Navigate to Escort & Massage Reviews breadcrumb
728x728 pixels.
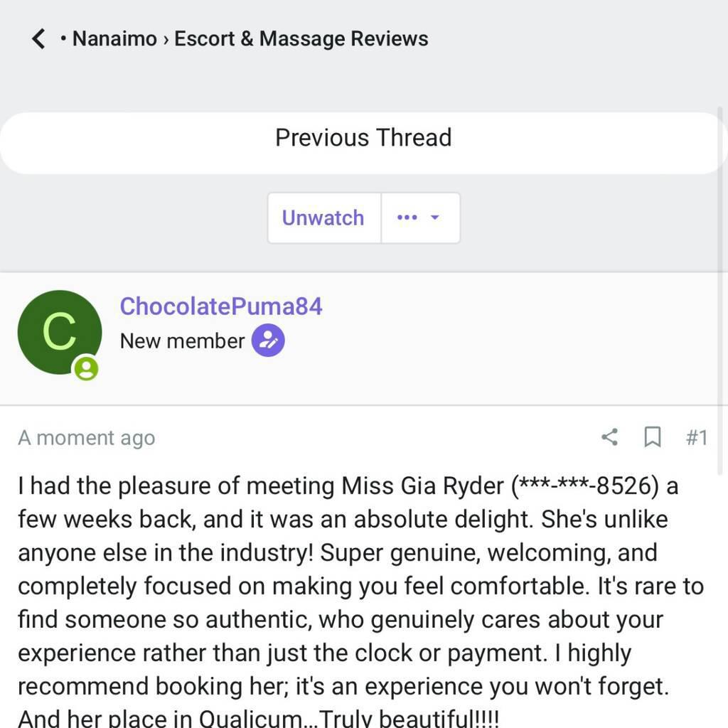pyautogui.click(x=301, y=38)
